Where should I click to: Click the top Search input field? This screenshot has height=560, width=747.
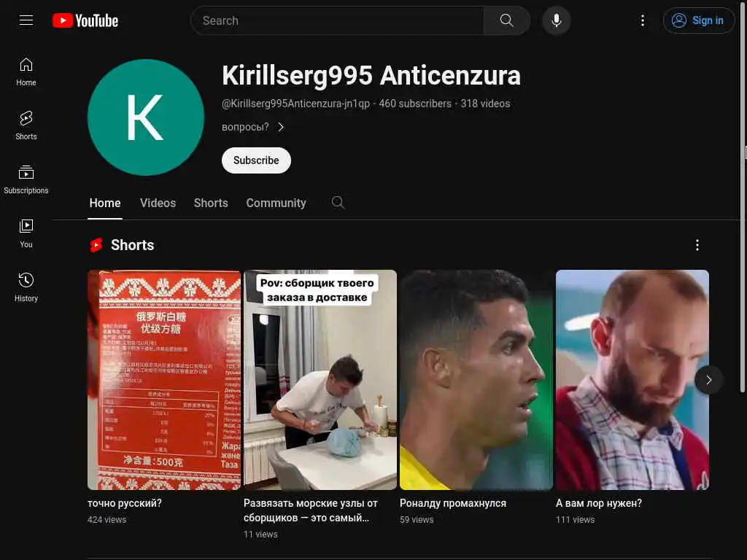click(337, 20)
